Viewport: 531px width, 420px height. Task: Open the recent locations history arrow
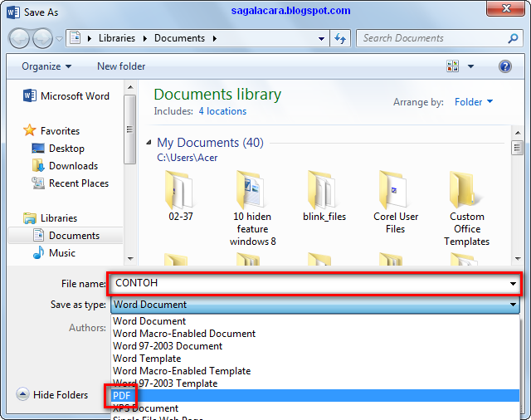59,39
